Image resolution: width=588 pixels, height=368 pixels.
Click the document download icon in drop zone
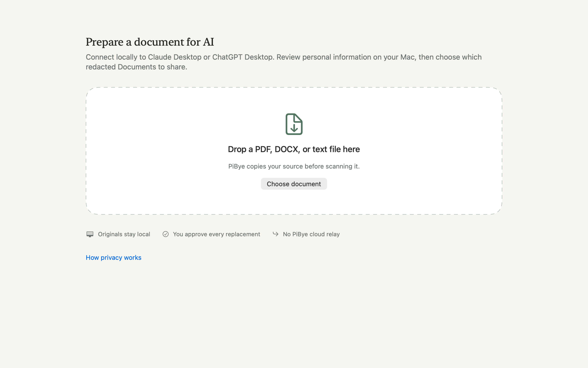[x=294, y=124]
